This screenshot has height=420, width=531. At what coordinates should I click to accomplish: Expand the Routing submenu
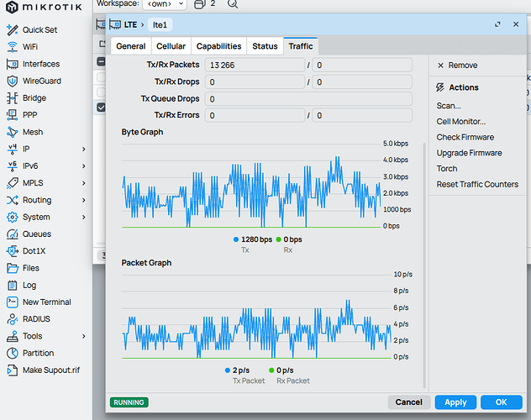pyautogui.click(x=84, y=200)
